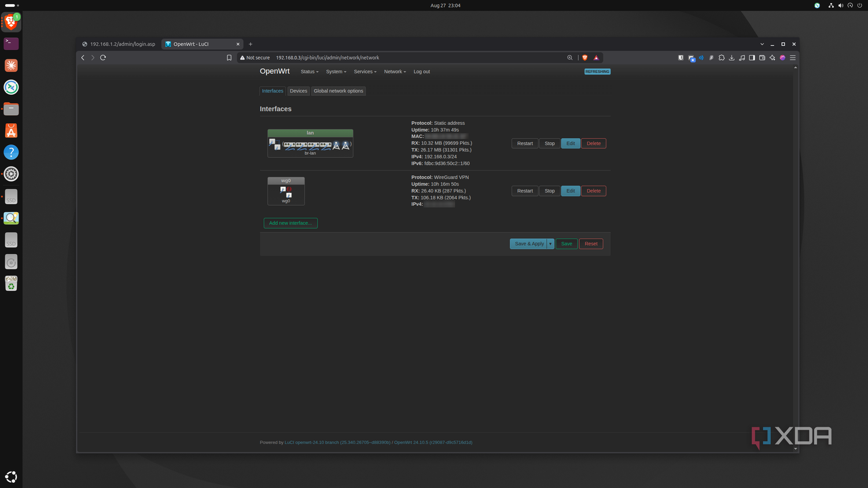The height and width of the screenshot is (488, 868).
Task: Click Add new interface button
Action: click(290, 223)
